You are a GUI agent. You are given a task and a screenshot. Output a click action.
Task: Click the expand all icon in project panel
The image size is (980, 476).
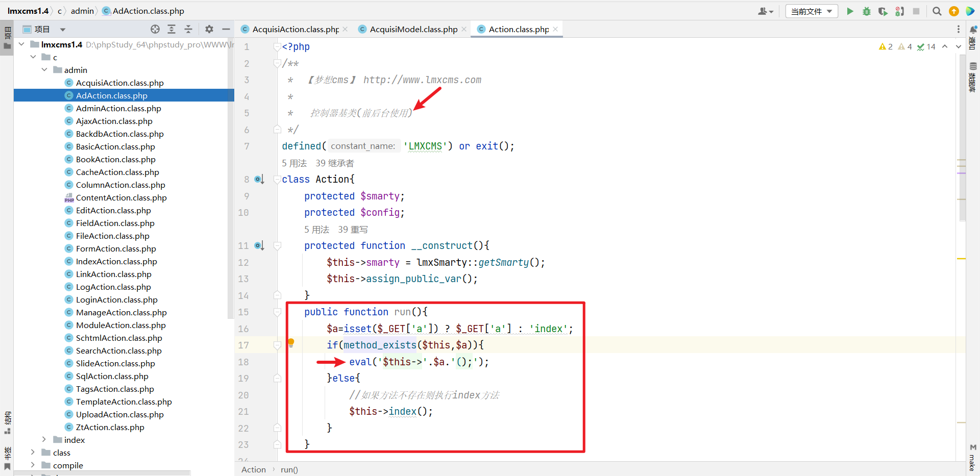point(171,29)
